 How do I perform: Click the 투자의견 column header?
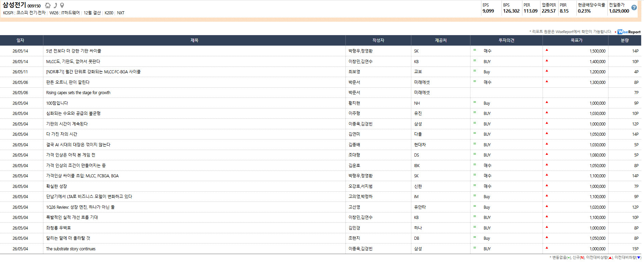pyautogui.click(x=506, y=40)
